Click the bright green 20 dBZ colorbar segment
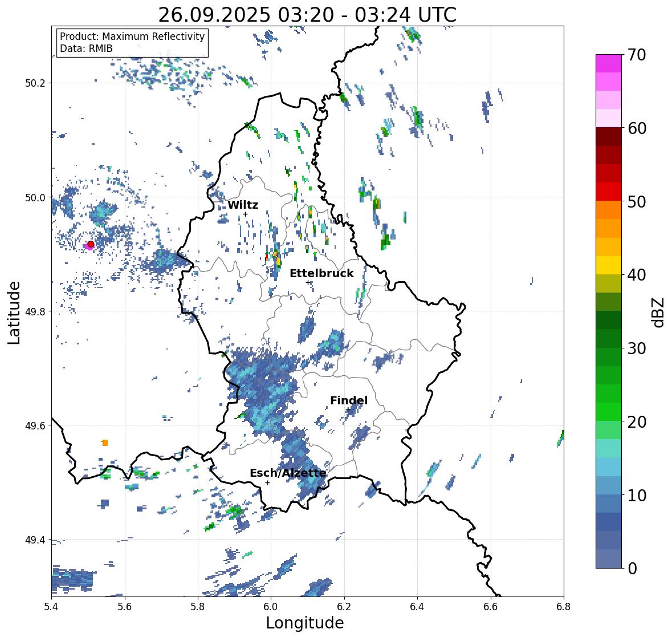 (x=609, y=412)
